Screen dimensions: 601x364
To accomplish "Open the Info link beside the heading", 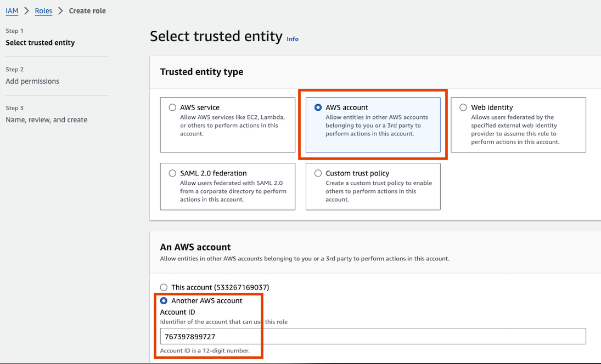I will [293, 39].
